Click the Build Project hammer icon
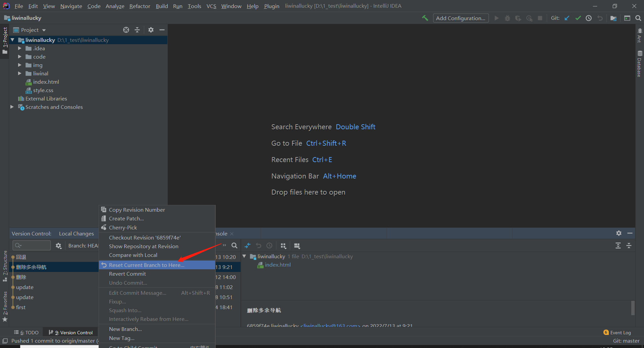Screen dimensions: 644x348 click(x=425, y=18)
